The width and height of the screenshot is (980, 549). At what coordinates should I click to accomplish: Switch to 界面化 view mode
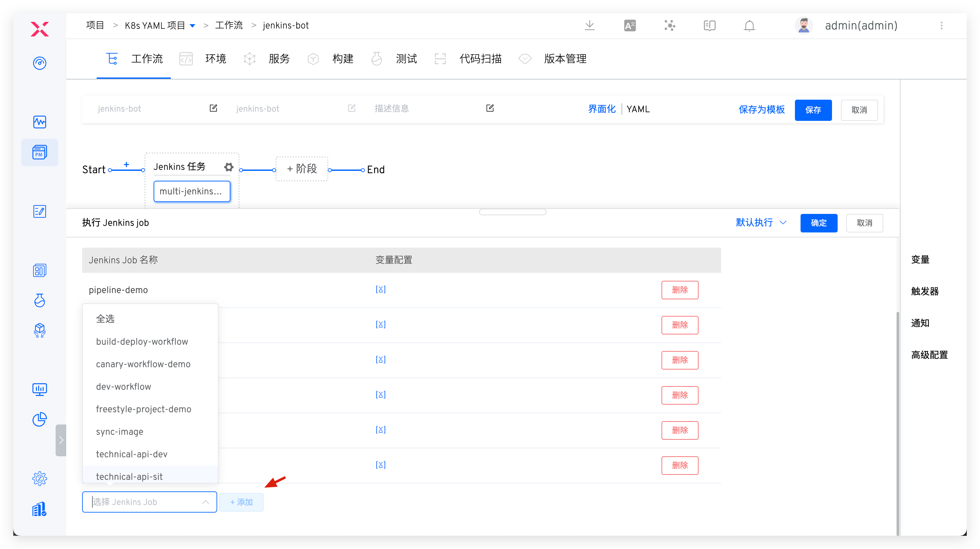tap(602, 109)
